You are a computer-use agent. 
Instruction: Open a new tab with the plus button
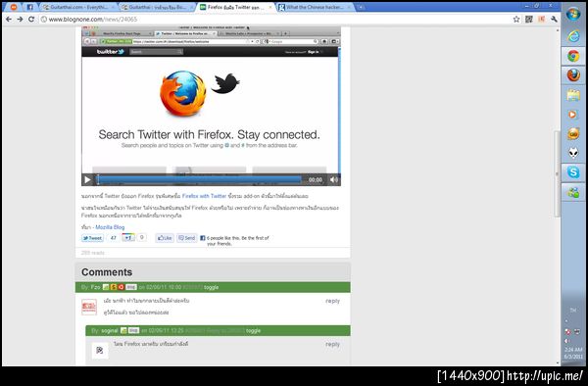(361, 7)
